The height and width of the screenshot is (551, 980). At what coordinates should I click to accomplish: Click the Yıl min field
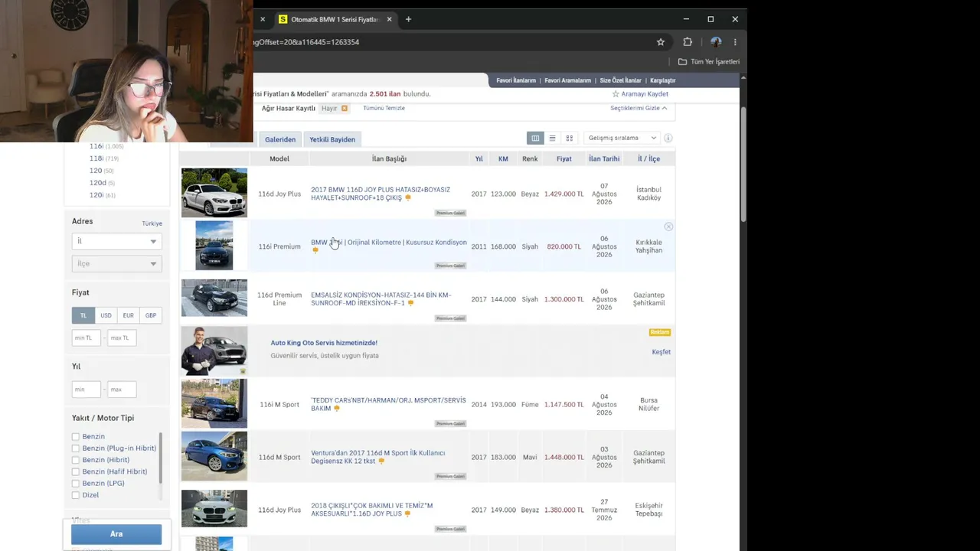pos(87,390)
